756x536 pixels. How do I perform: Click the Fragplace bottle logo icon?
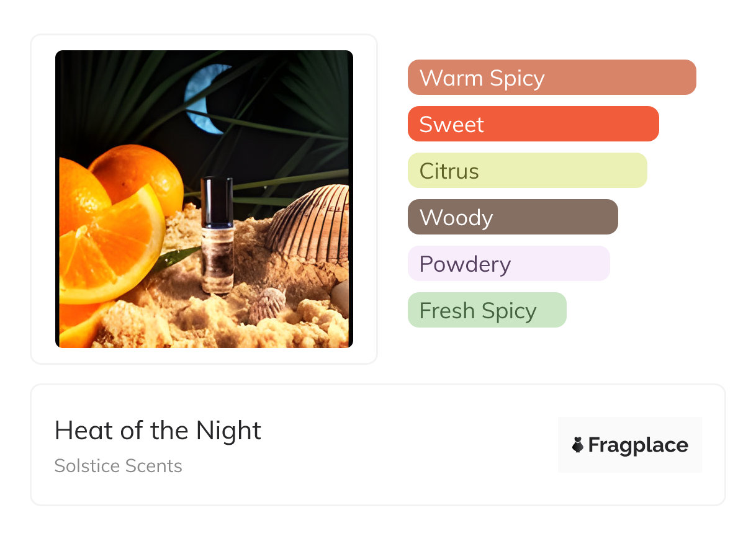click(x=578, y=445)
